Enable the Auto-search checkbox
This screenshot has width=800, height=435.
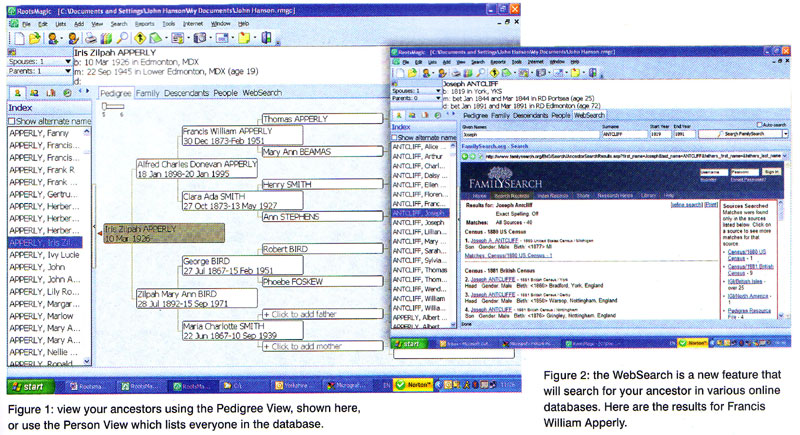[759, 124]
